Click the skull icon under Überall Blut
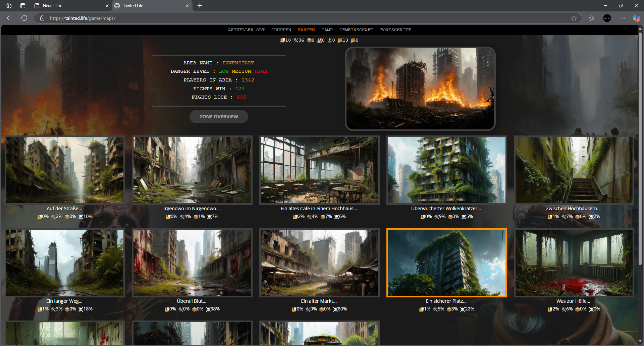Screen dimensions: 644x346 [208, 309]
